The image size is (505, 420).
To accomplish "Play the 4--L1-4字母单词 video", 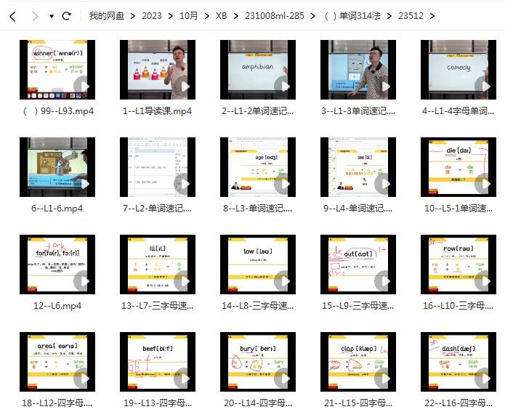I will click(x=485, y=86).
